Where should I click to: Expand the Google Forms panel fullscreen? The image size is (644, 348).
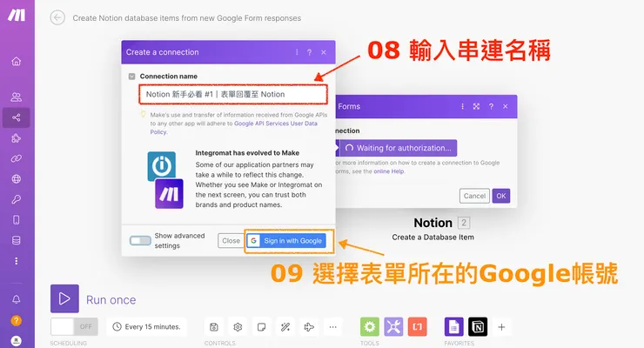[476, 106]
